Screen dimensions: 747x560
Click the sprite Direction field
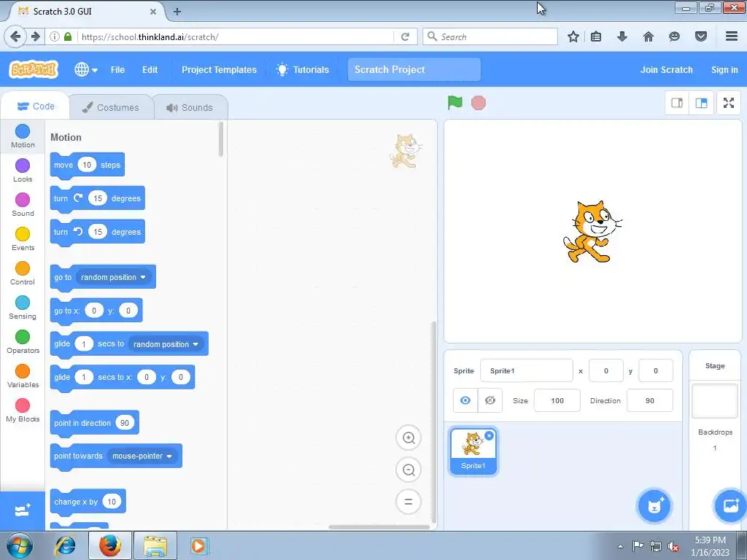click(x=650, y=400)
